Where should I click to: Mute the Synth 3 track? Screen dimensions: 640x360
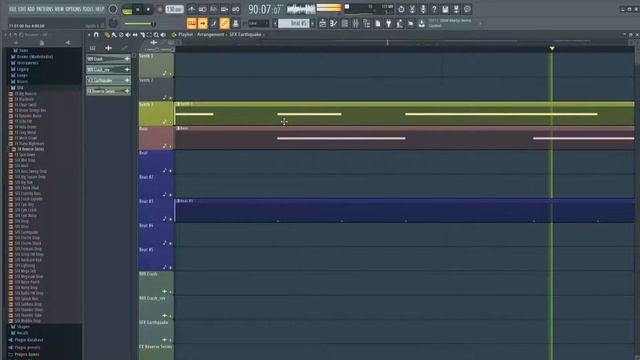pyautogui.click(x=170, y=122)
